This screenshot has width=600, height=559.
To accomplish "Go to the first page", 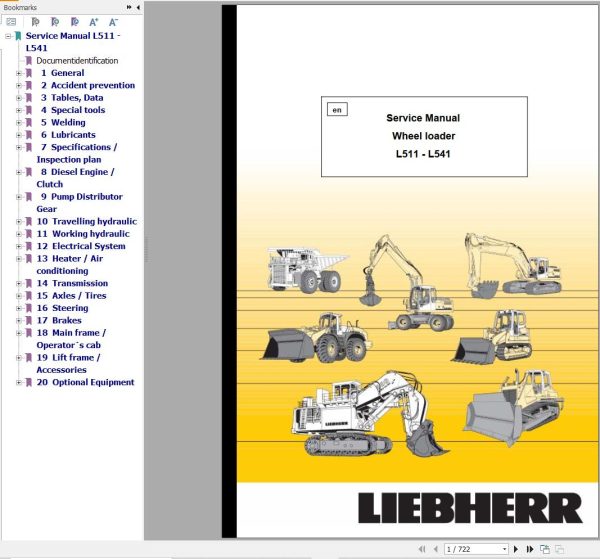I will pyautogui.click(x=422, y=549).
